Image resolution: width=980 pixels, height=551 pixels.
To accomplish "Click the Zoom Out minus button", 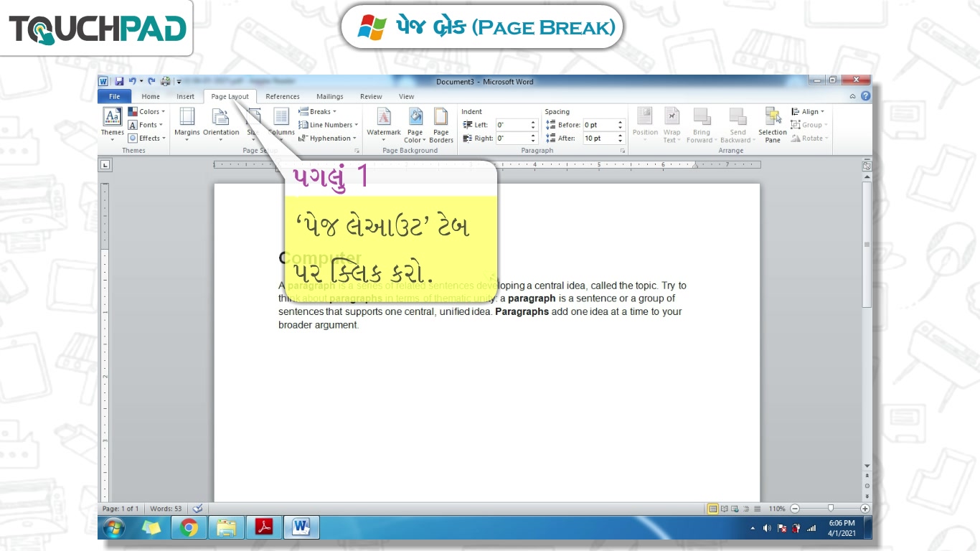I will [x=795, y=509].
